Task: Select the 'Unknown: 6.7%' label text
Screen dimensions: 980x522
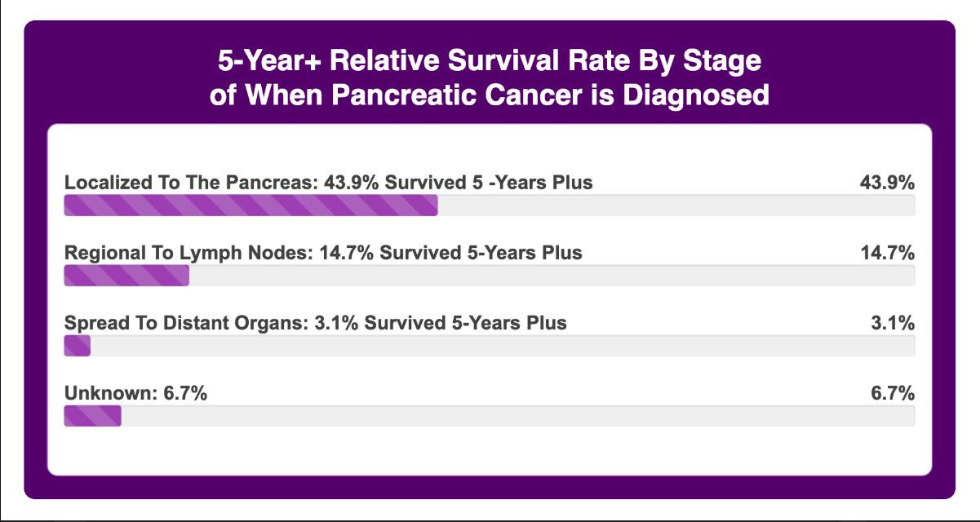Action: pyautogui.click(x=135, y=394)
